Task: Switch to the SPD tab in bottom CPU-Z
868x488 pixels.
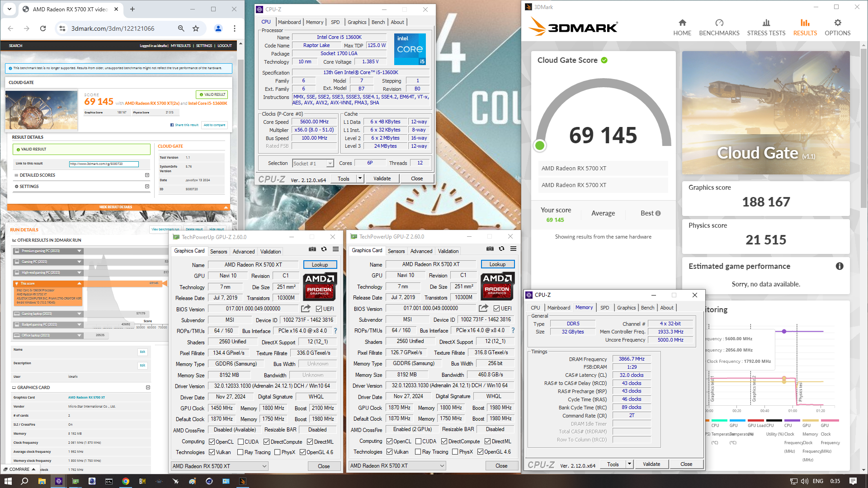Action: click(605, 308)
